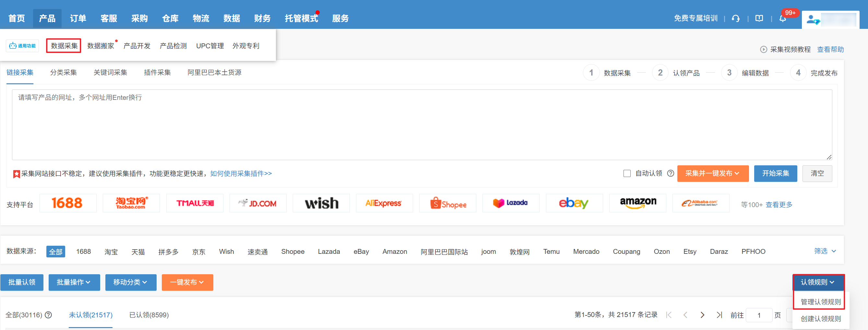This screenshot has width=868, height=330.
Task: Switch to the 阿里巴巴本土货源 tab
Action: pos(214,72)
